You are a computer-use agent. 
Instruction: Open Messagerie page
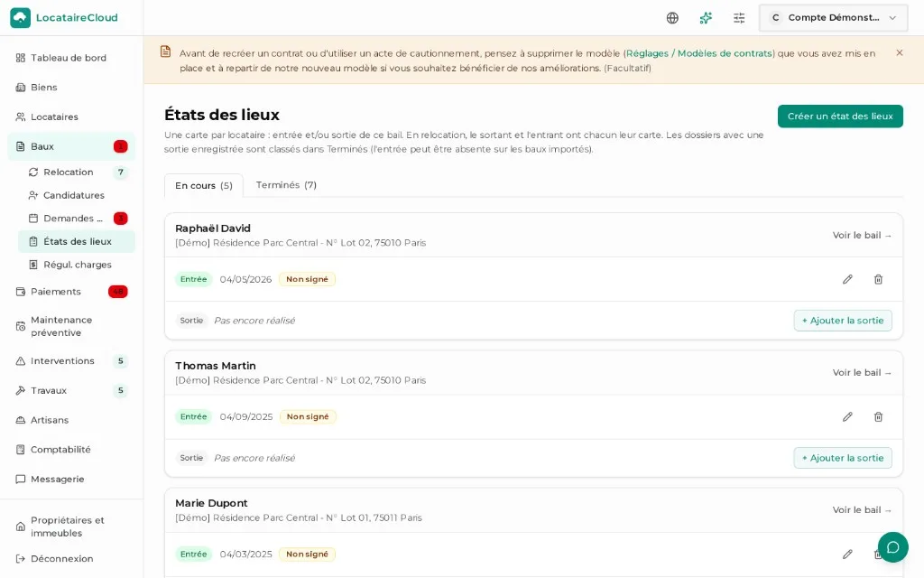[71, 479]
